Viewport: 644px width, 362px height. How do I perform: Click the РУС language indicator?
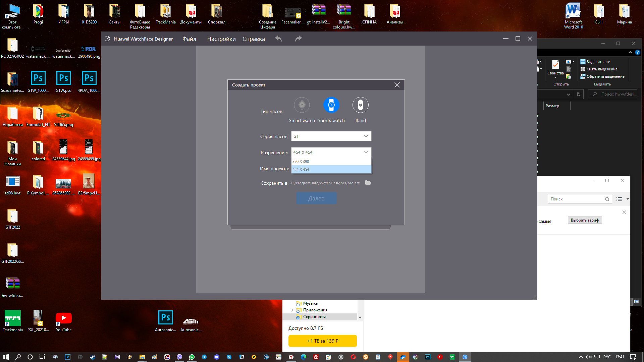607,357
